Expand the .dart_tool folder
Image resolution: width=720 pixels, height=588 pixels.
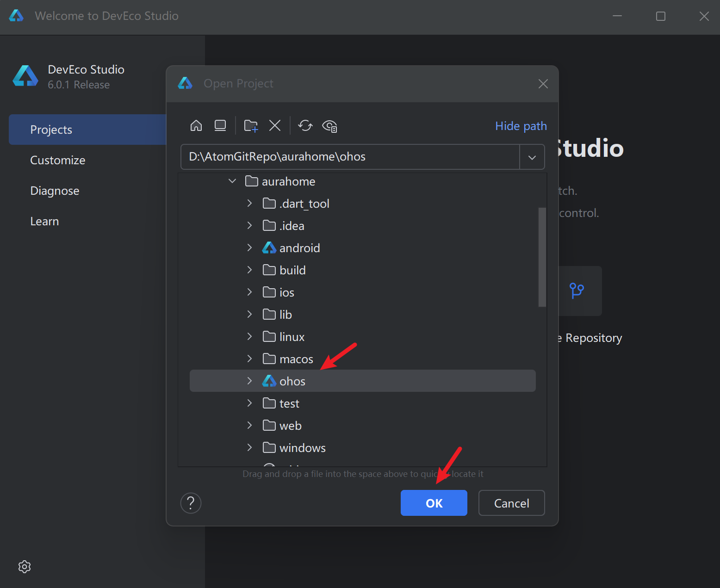(249, 203)
